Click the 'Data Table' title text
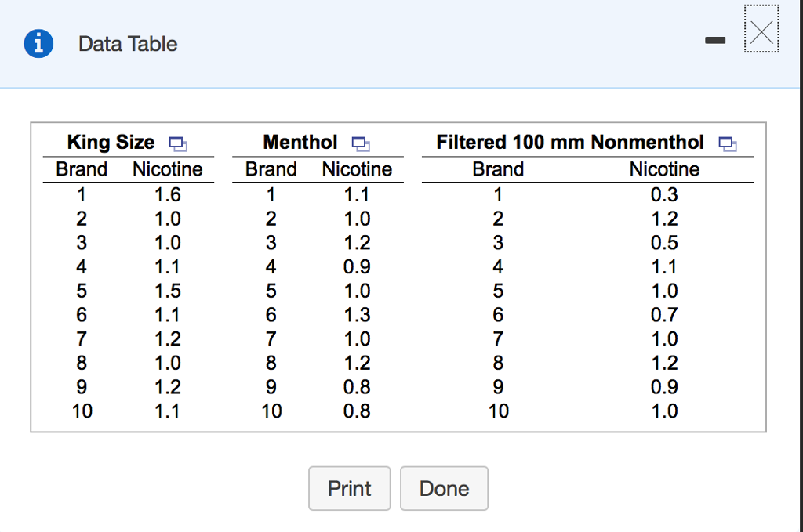 (x=127, y=44)
